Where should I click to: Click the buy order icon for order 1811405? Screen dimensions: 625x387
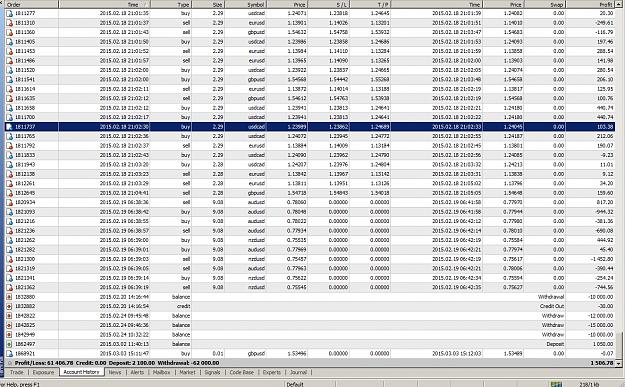pyautogui.click(x=10, y=41)
